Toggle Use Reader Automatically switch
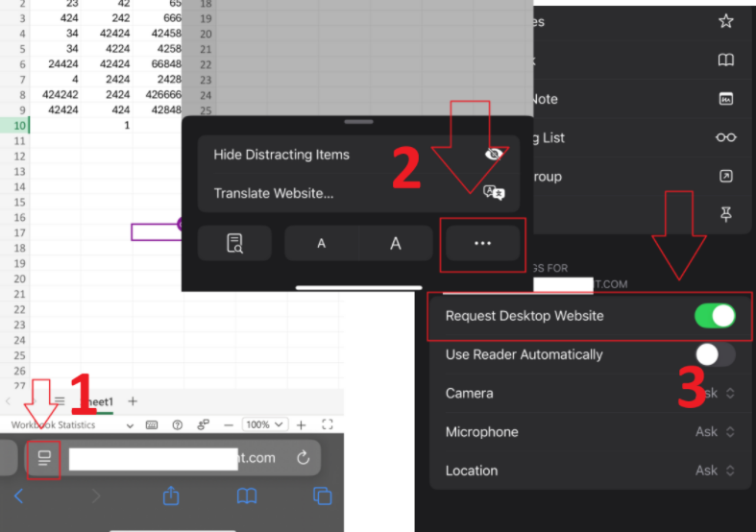 click(715, 354)
